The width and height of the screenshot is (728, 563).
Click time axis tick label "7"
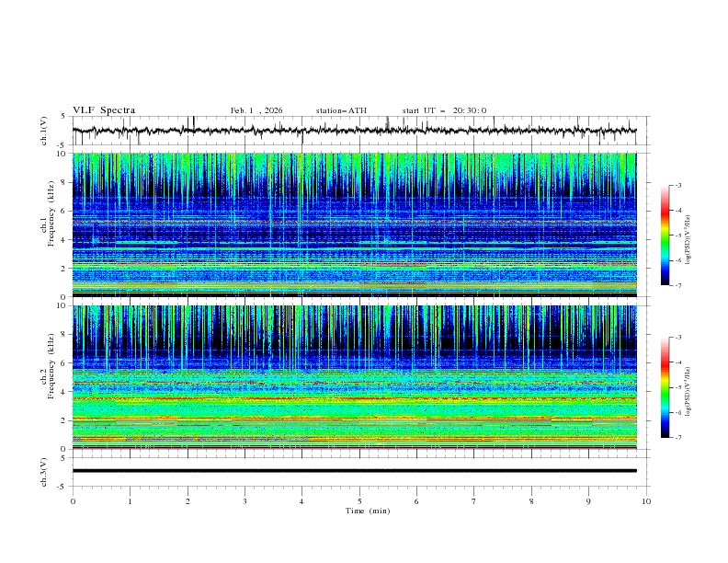point(474,501)
